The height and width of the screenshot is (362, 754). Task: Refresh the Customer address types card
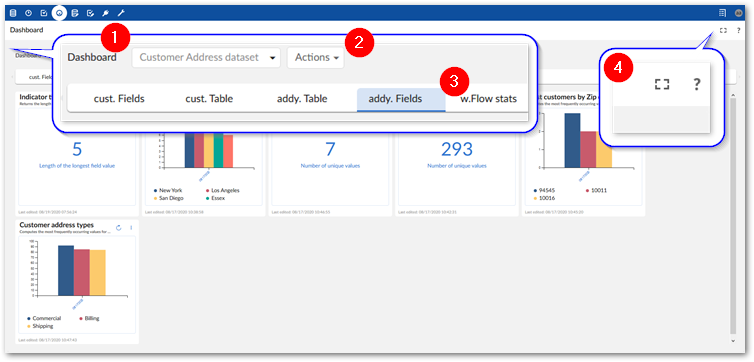pyautogui.click(x=119, y=228)
